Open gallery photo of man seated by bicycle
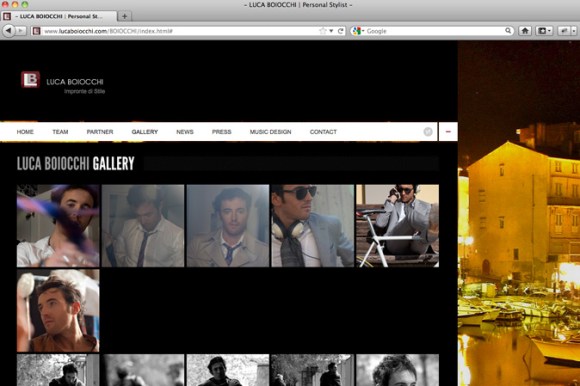 click(397, 226)
